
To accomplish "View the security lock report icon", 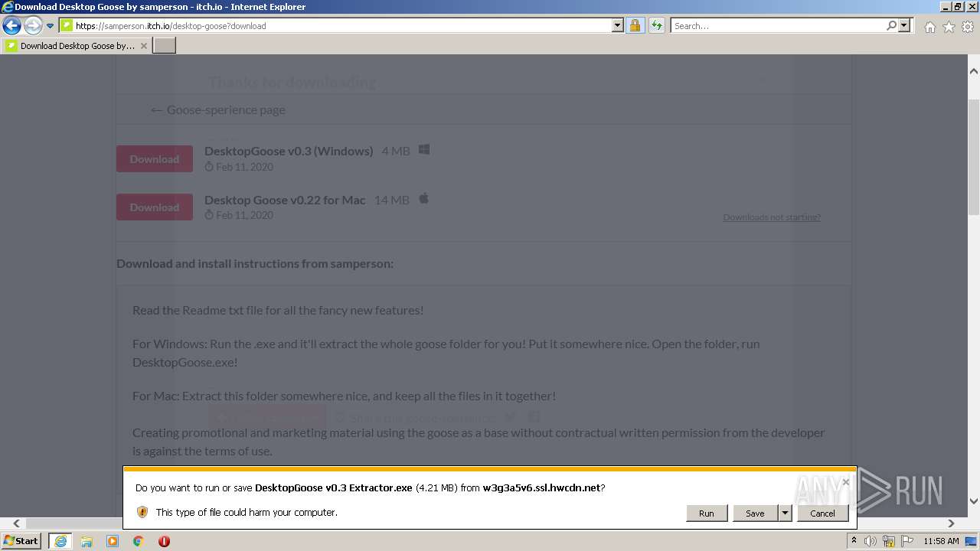I will pyautogui.click(x=635, y=25).
